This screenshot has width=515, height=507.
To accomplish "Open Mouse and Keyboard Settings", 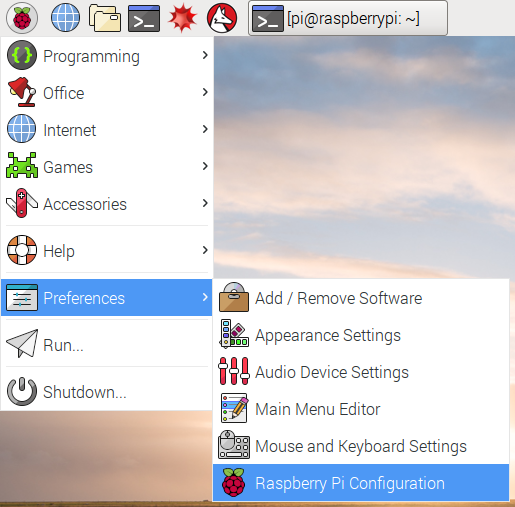I will [361, 445].
